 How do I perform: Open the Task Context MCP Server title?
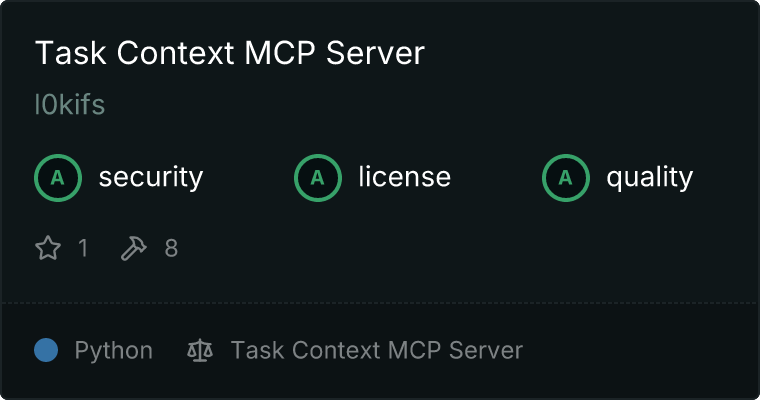tap(230, 53)
